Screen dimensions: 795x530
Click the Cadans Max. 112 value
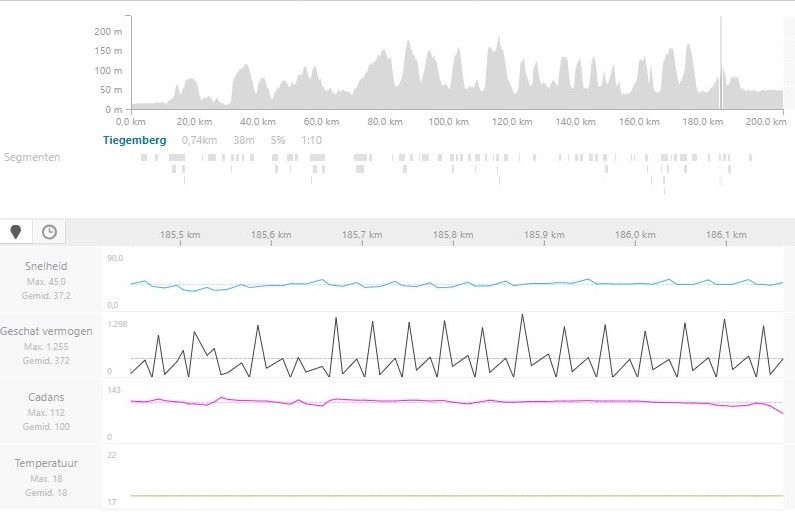46,413
